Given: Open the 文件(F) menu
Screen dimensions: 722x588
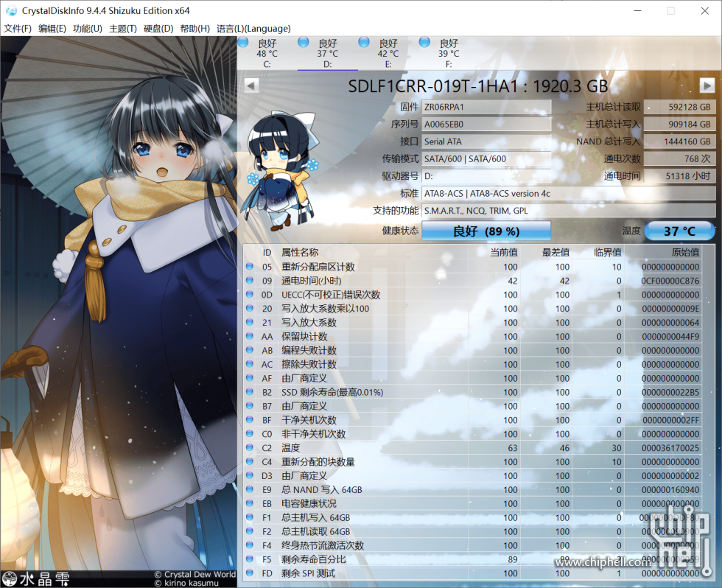Looking at the screenshot, I should pyautogui.click(x=18, y=29).
